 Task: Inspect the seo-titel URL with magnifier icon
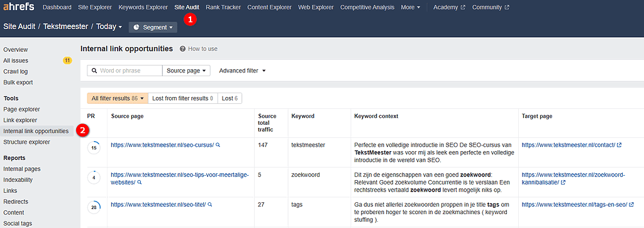pyautogui.click(x=210, y=204)
